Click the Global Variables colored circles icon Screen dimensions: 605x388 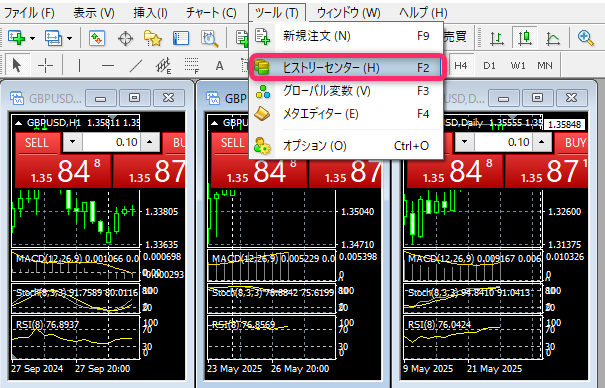point(263,91)
